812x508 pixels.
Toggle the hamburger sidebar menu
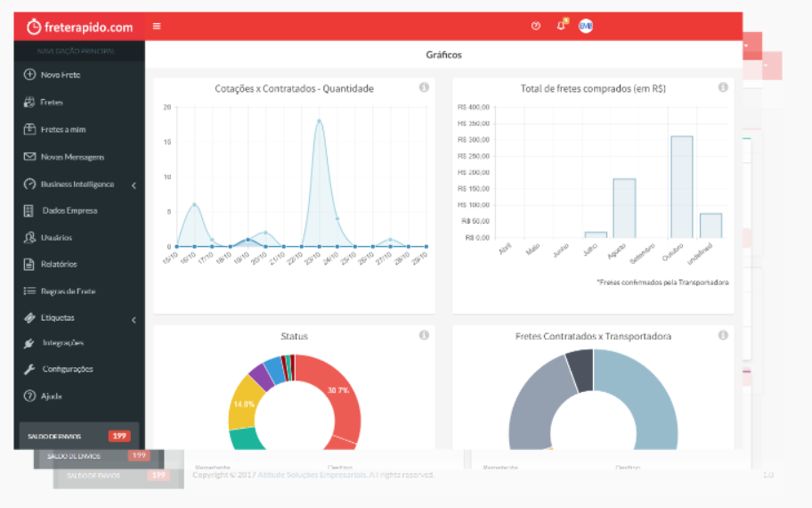157,26
